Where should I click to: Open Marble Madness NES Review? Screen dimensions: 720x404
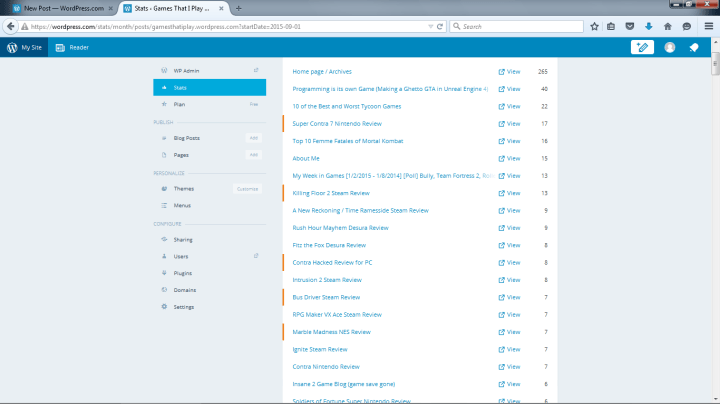[332, 332]
